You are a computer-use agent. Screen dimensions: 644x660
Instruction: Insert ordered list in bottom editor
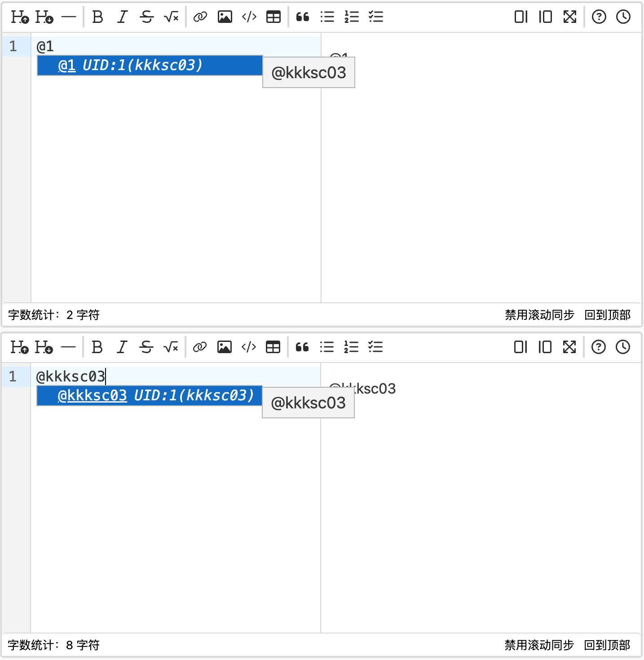pyautogui.click(x=351, y=347)
